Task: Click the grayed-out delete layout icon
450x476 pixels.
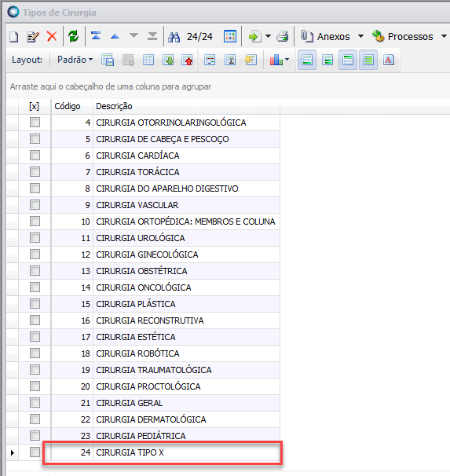Action: 128,60
